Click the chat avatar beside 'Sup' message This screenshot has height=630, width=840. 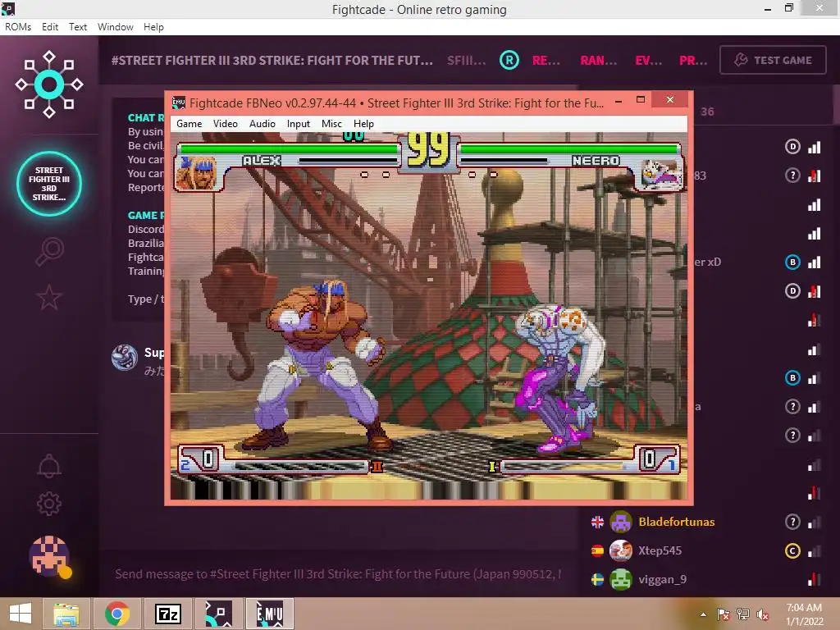125,358
